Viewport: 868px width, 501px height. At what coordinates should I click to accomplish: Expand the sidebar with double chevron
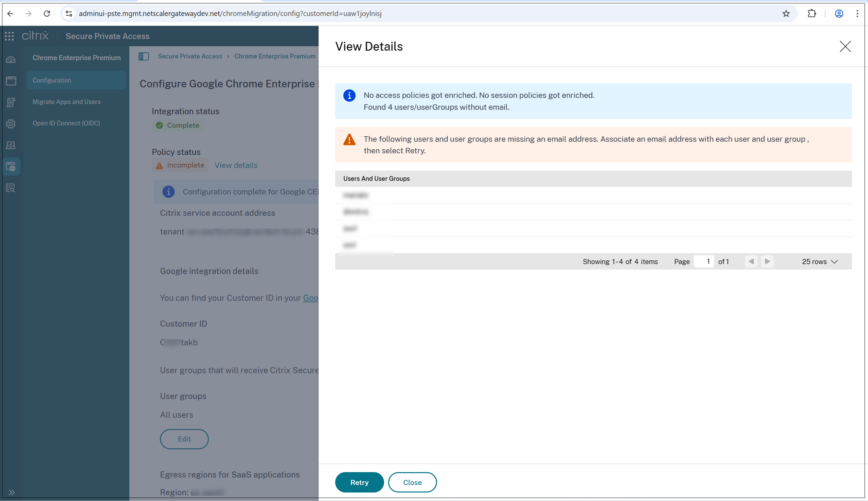pyautogui.click(x=11, y=492)
